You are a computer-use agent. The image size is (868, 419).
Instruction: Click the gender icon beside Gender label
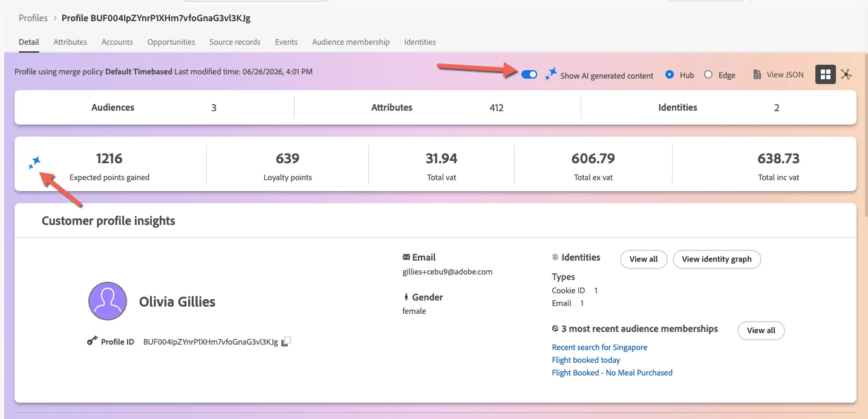[x=406, y=297]
